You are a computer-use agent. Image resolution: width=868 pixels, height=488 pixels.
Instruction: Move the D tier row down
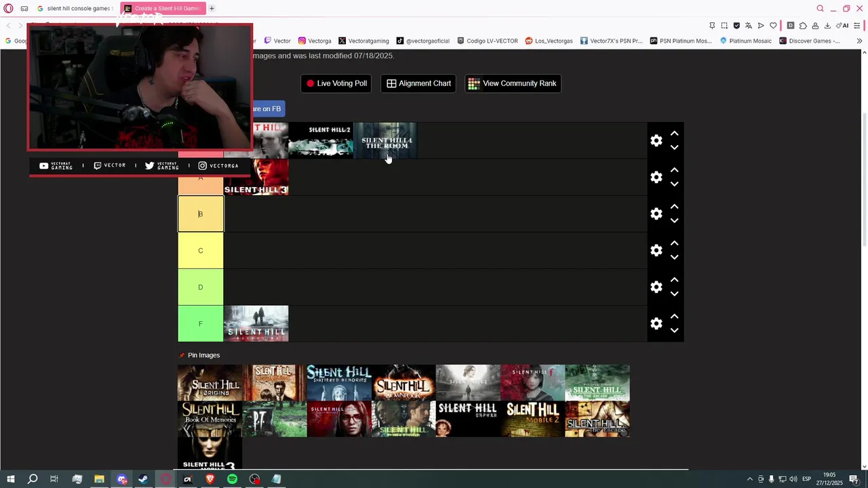[674, 294]
